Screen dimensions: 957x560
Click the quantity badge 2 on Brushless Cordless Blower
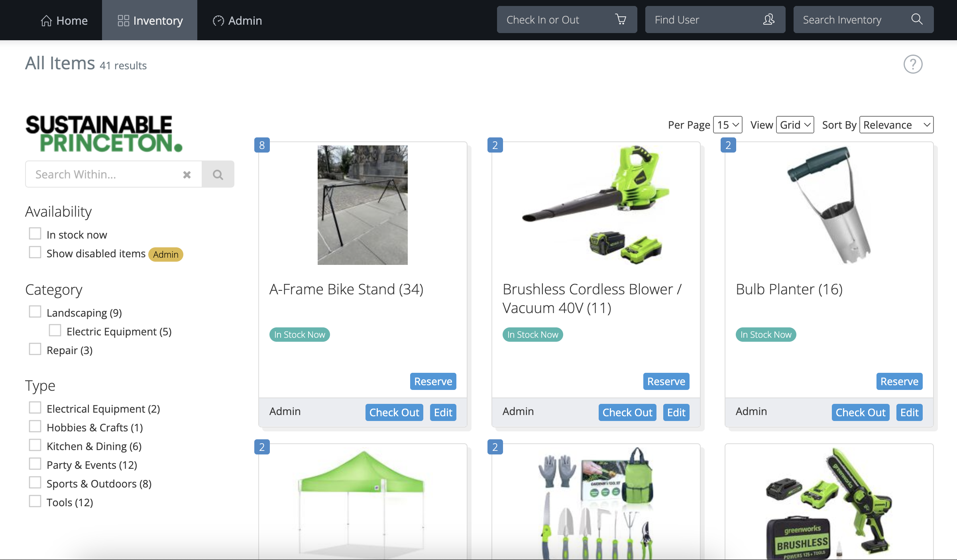point(495,145)
